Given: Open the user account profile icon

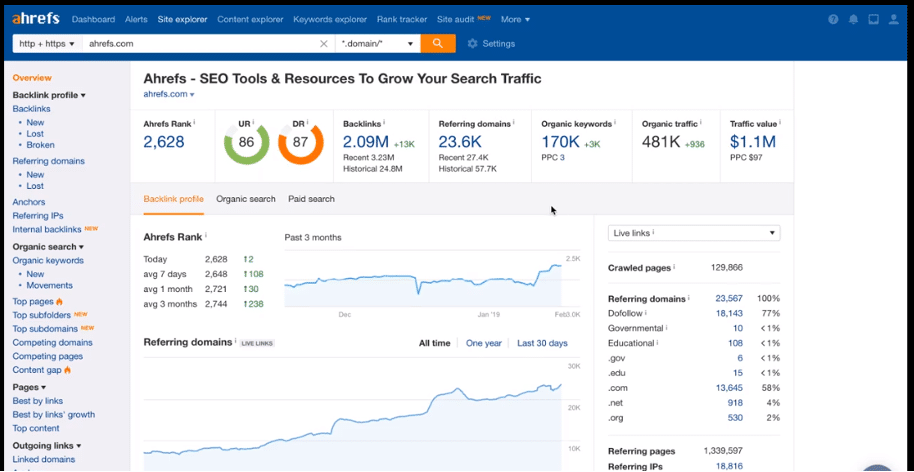Looking at the screenshot, I should click(894, 19).
